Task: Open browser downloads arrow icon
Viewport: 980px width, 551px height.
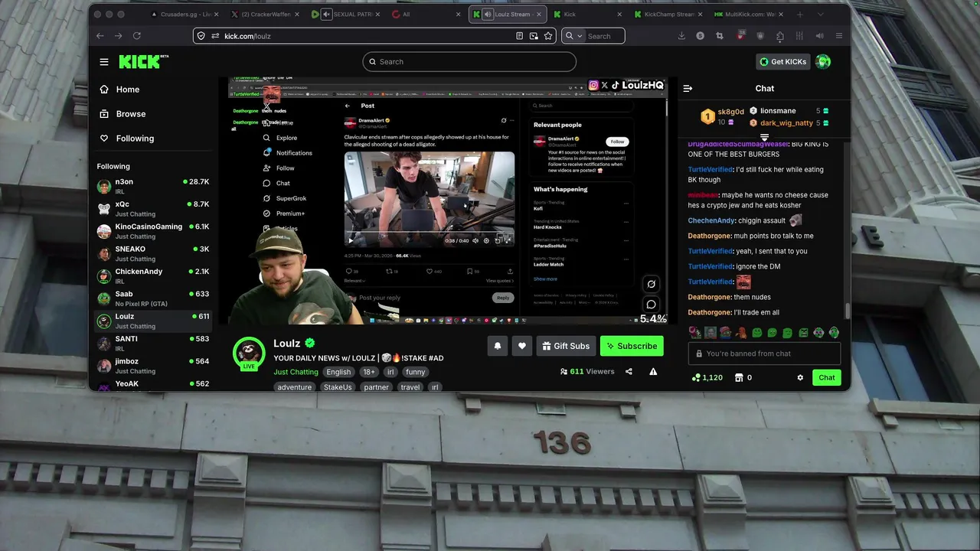Action: (681, 36)
